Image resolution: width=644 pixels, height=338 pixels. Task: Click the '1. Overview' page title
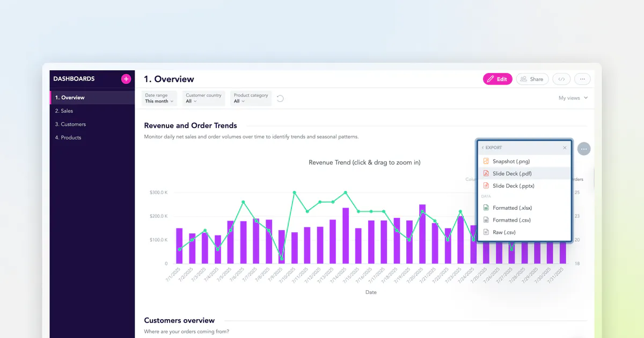[169, 79]
